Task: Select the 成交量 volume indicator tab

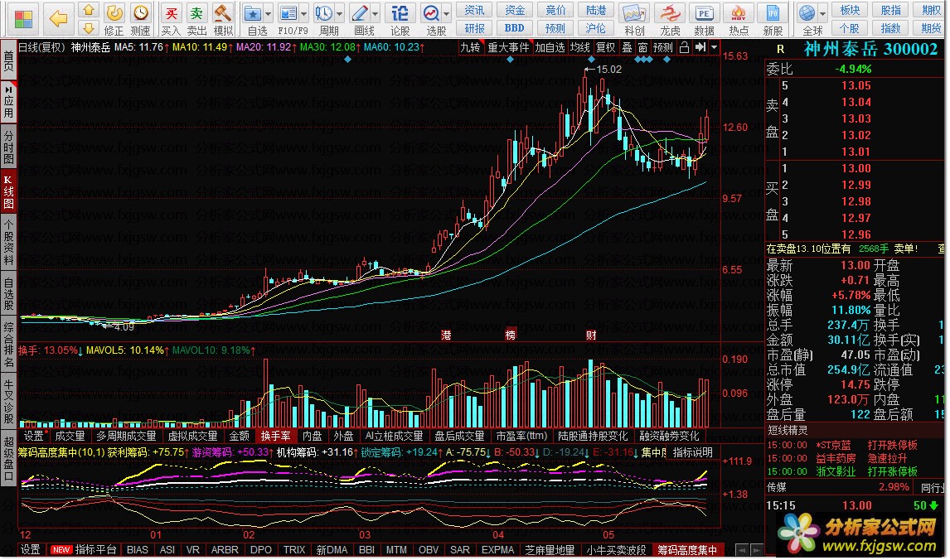Action: [70, 436]
